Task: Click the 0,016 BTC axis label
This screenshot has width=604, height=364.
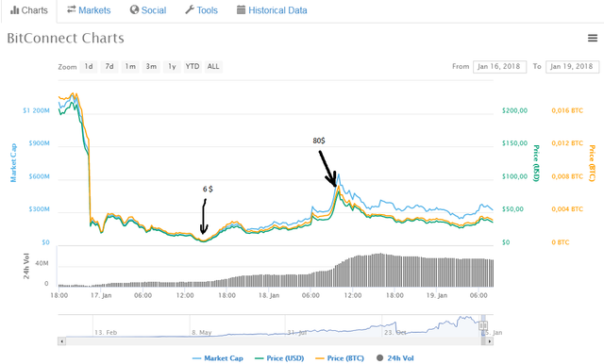Action: (567, 110)
